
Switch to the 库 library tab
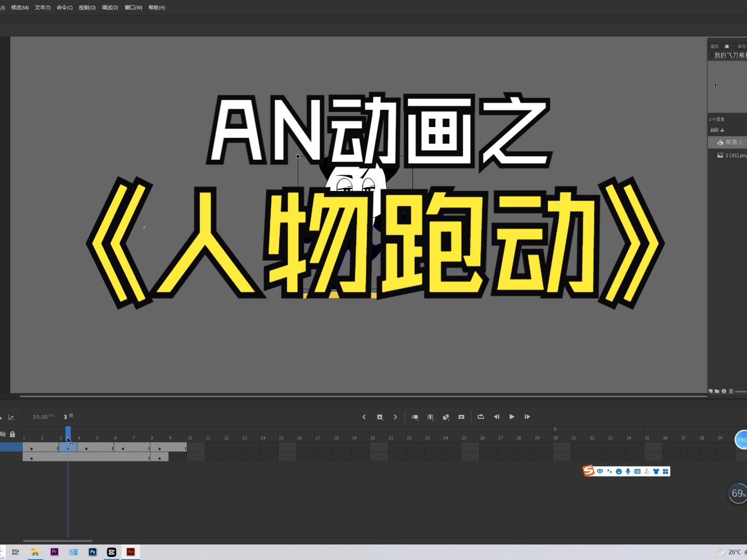click(x=727, y=47)
